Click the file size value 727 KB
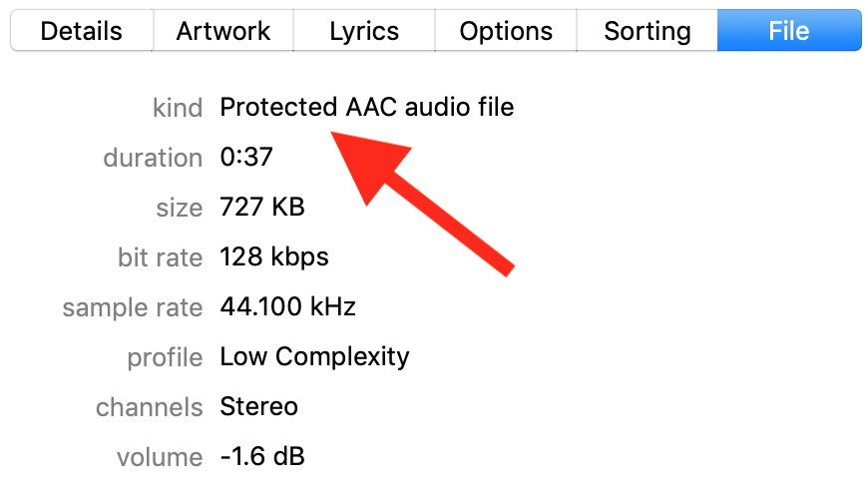The image size is (868, 503). (x=262, y=208)
